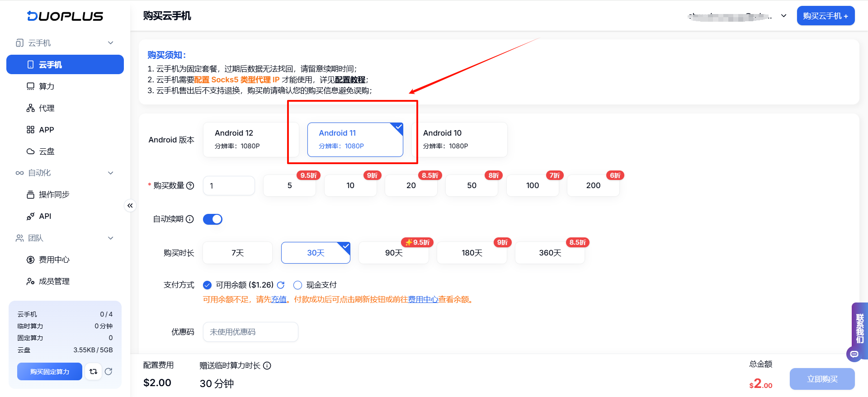Viewport: 868px width, 397px height.
Task: Select Android 12 version
Action: pos(251,140)
